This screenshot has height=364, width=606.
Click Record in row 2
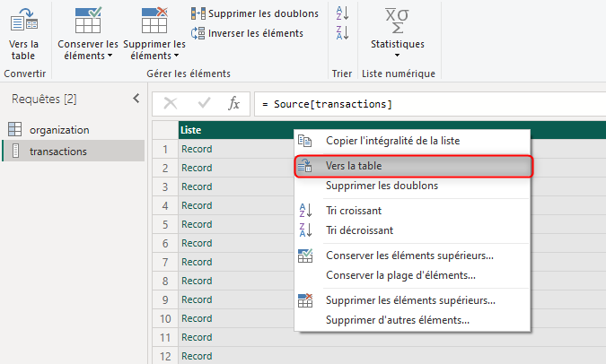pos(197,168)
